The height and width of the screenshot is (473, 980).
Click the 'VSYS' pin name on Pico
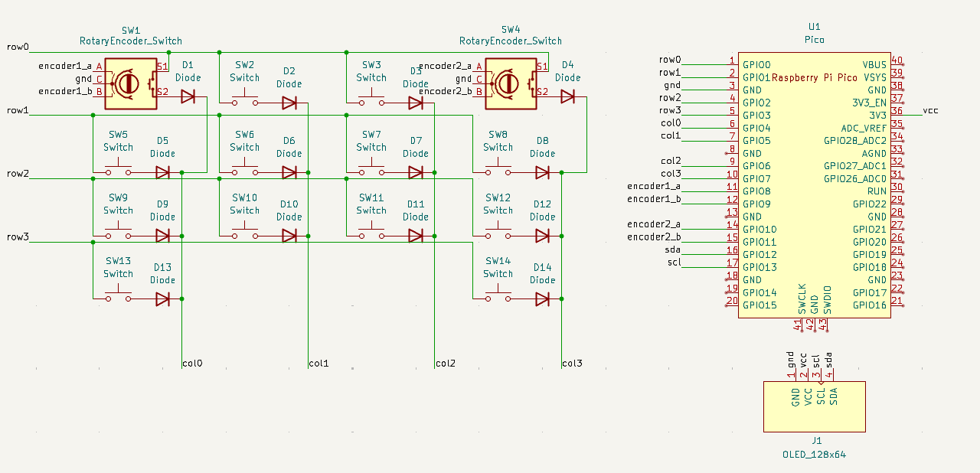875,77
